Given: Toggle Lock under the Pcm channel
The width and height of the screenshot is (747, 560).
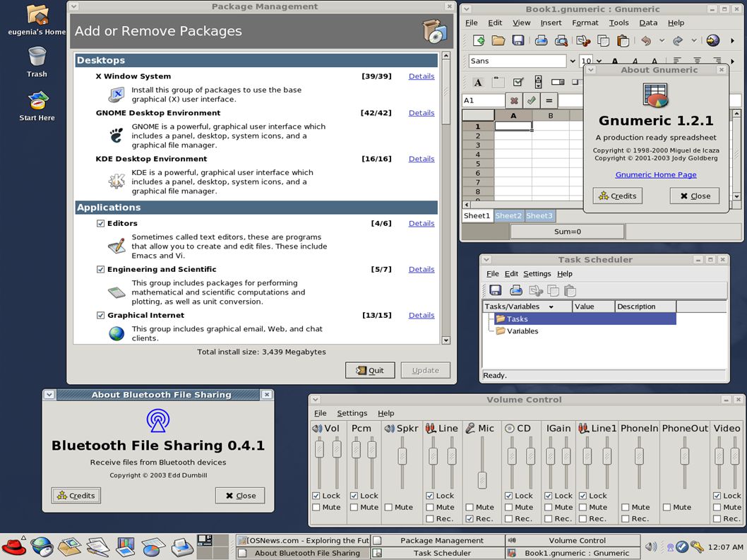Looking at the screenshot, I should pos(354,496).
